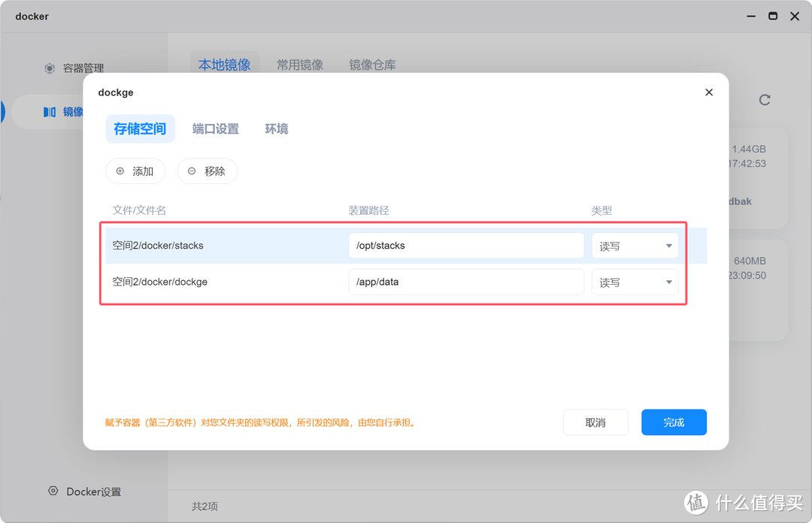The height and width of the screenshot is (523, 812).
Task: Close the dockge dialog with the X icon
Action: 708,92
